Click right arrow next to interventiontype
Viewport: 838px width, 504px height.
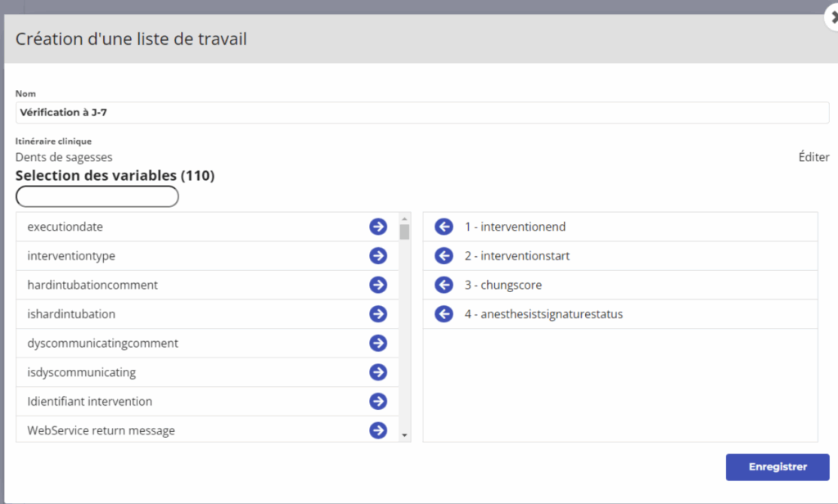tap(378, 256)
